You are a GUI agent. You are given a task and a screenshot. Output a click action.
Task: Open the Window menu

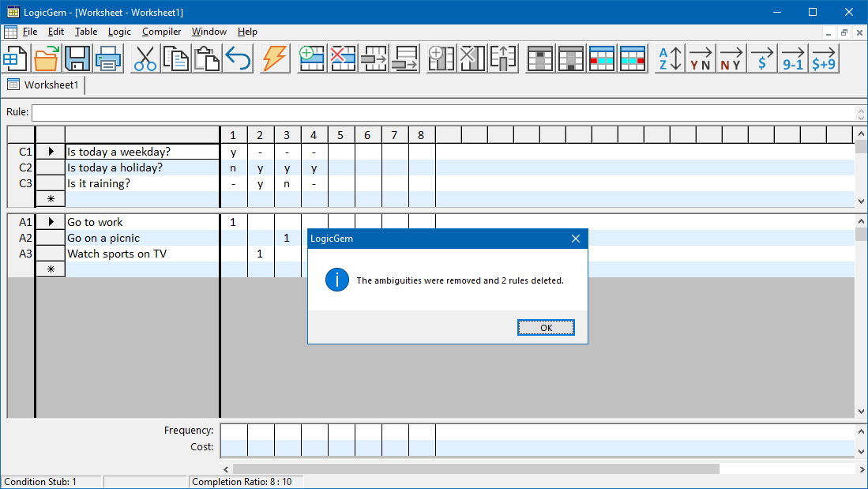coord(209,32)
